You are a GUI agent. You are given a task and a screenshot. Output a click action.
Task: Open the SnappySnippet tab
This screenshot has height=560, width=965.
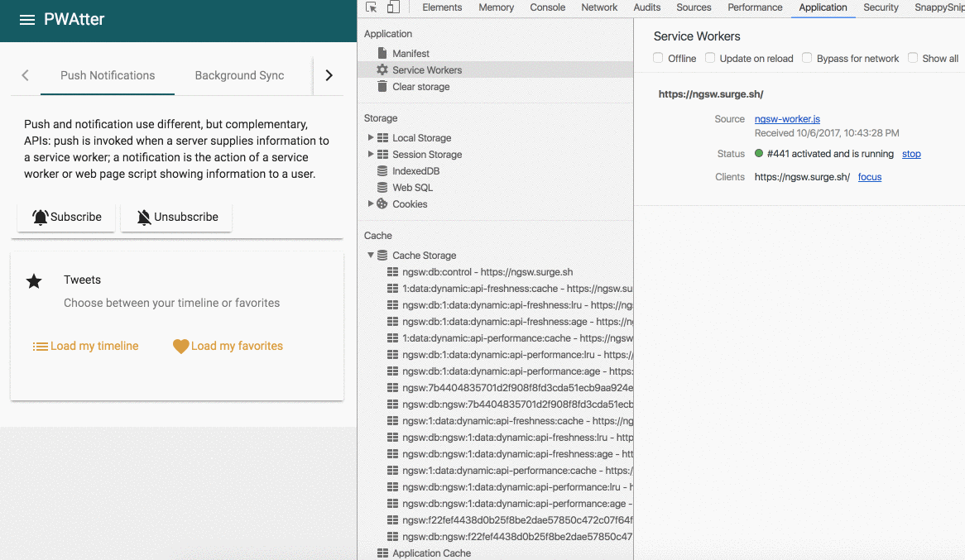coord(939,7)
